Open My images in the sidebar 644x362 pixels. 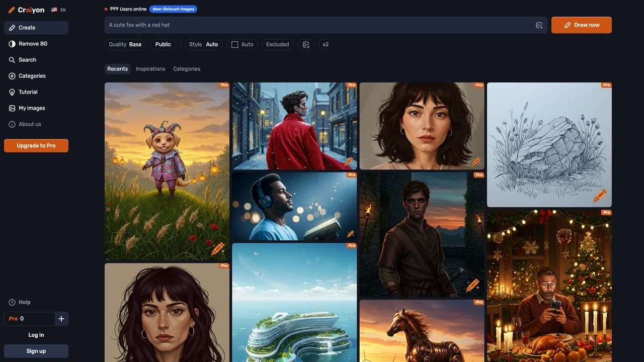pyautogui.click(x=36, y=108)
